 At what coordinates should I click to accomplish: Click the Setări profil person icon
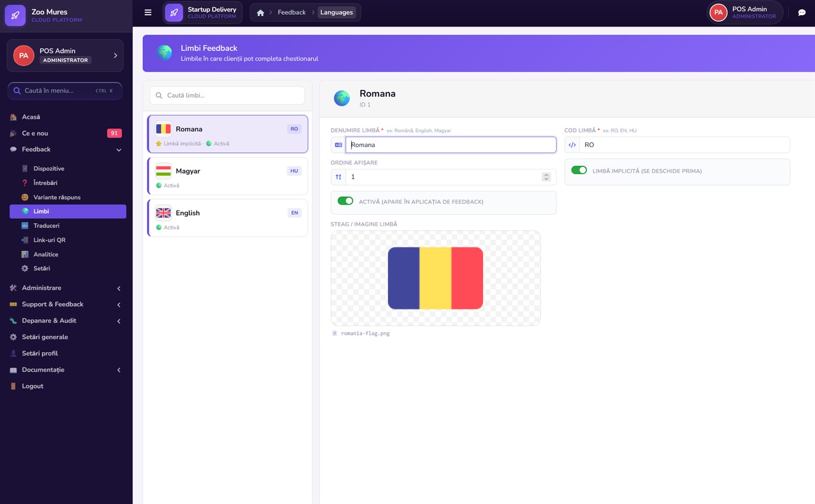[x=13, y=353]
